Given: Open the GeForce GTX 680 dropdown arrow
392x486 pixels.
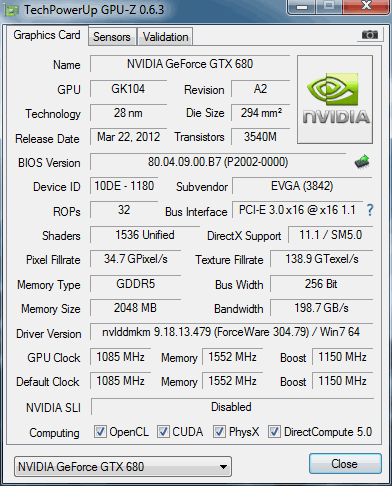Looking at the screenshot, I should (224, 467).
